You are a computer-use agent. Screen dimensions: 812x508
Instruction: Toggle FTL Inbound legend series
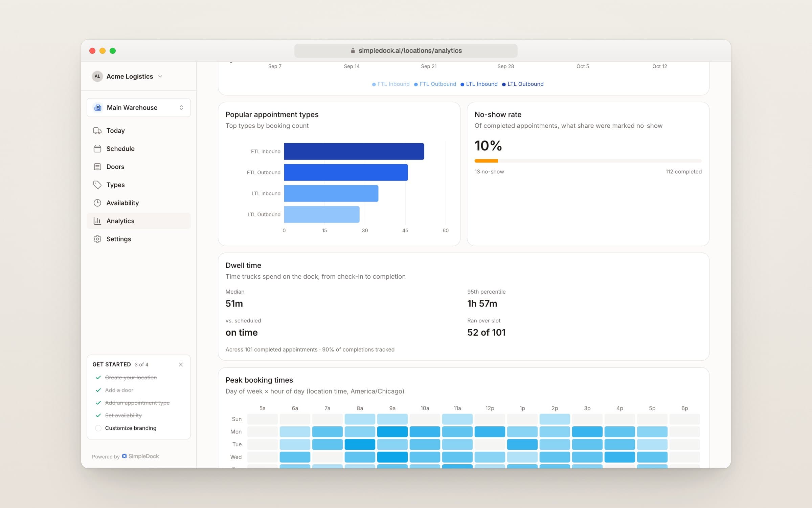pos(391,84)
